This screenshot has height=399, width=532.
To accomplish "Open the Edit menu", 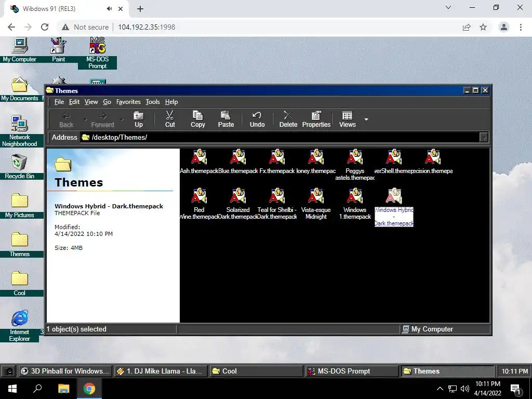I will coord(74,102).
